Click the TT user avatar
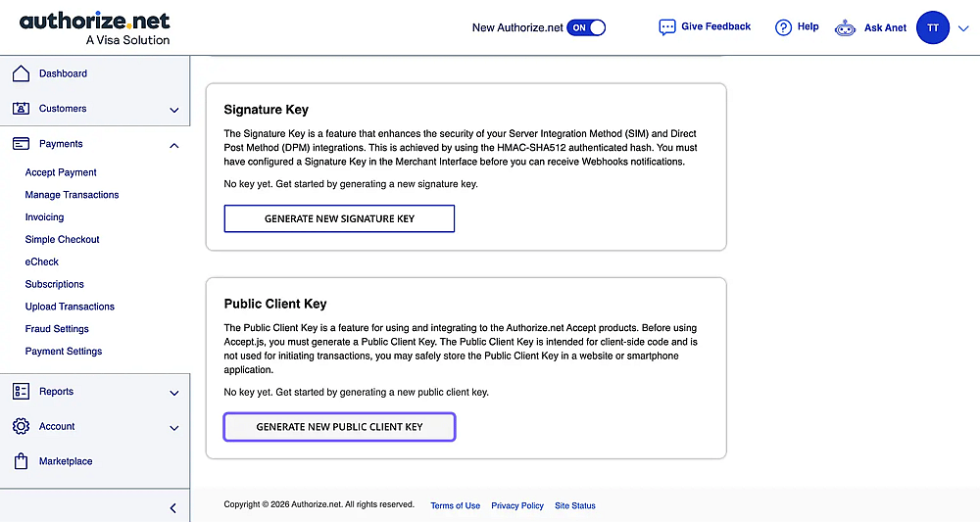Image resolution: width=980 pixels, height=522 pixels. 933,27
